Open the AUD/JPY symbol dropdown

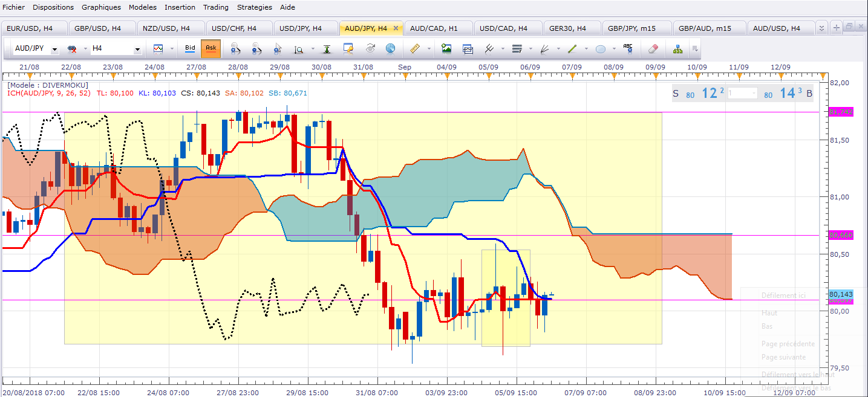pyautogui.click(x=55, y=49)
